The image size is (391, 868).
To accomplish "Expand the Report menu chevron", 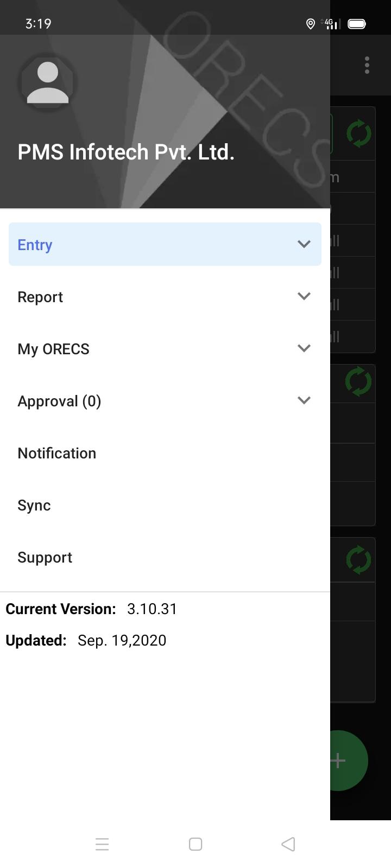I will point(304,296).
